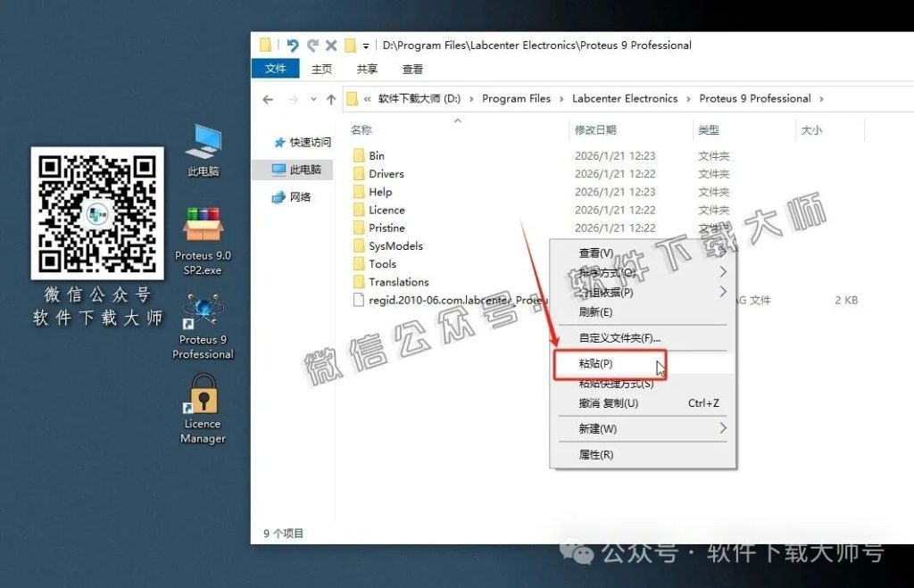
Task: Open the 文件 menu in Explorer
Action: (x=275, y=69)
